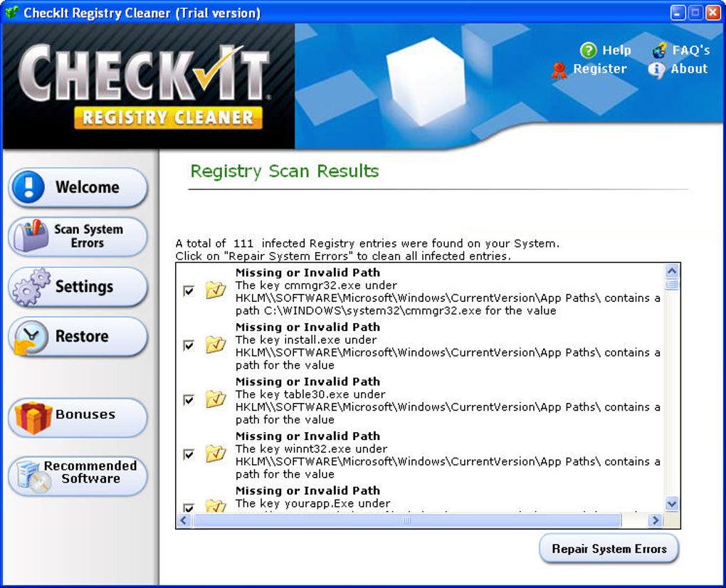Click the results list scroll up arrow
This screenshot has width=726, height=588.
(x=671, y=271)
